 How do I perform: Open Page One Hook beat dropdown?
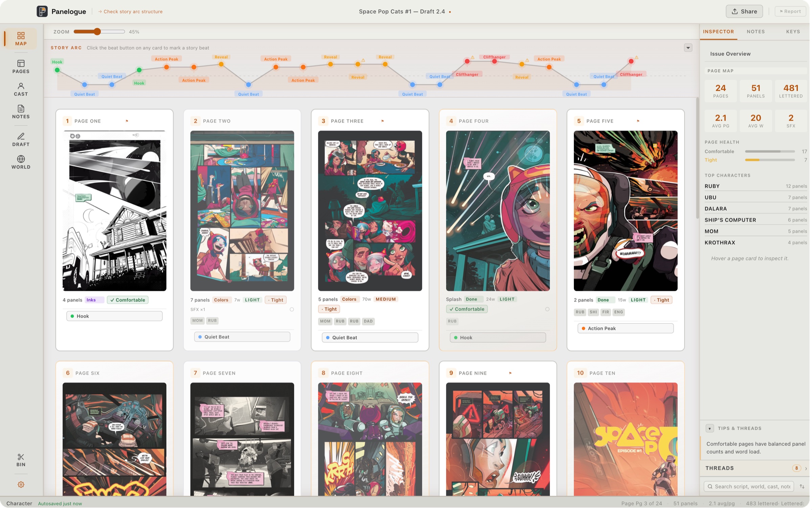(115, 317)
